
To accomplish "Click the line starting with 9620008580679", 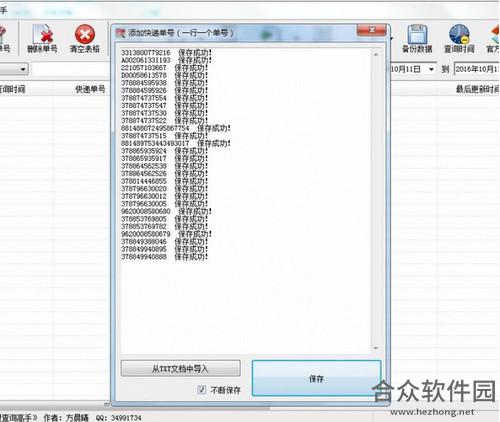I will coord(166,234).
